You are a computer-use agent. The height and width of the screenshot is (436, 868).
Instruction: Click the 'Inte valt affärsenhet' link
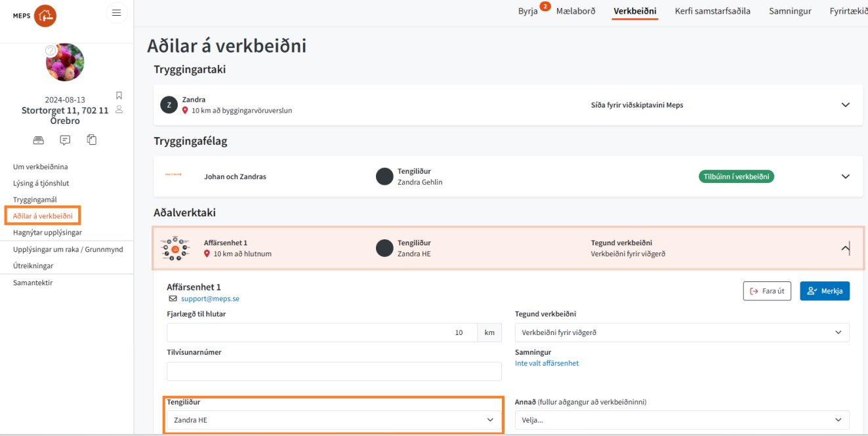coord(547,363)
